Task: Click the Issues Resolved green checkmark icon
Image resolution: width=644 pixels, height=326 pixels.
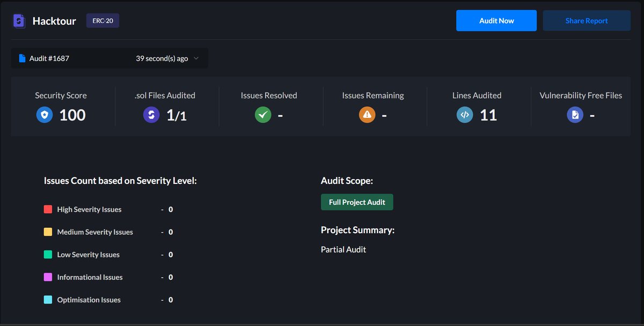Action: pos(263,115)
